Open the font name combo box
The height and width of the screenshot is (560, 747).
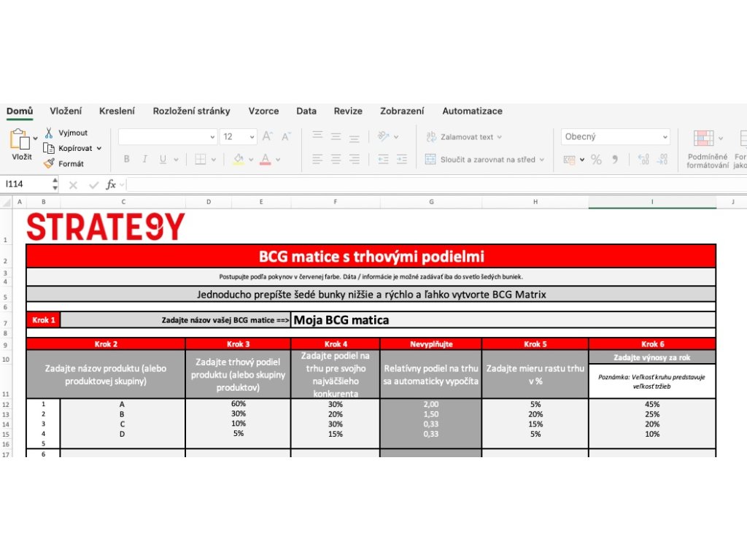point(168,136)
